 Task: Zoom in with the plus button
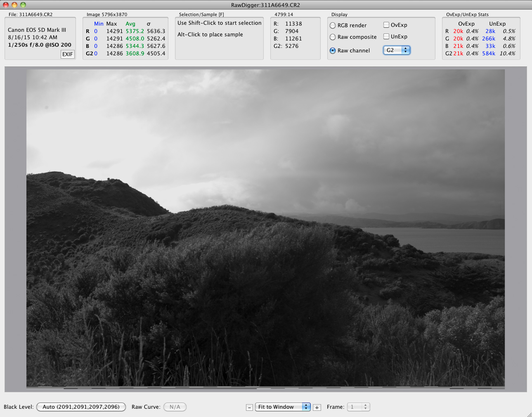317,408
